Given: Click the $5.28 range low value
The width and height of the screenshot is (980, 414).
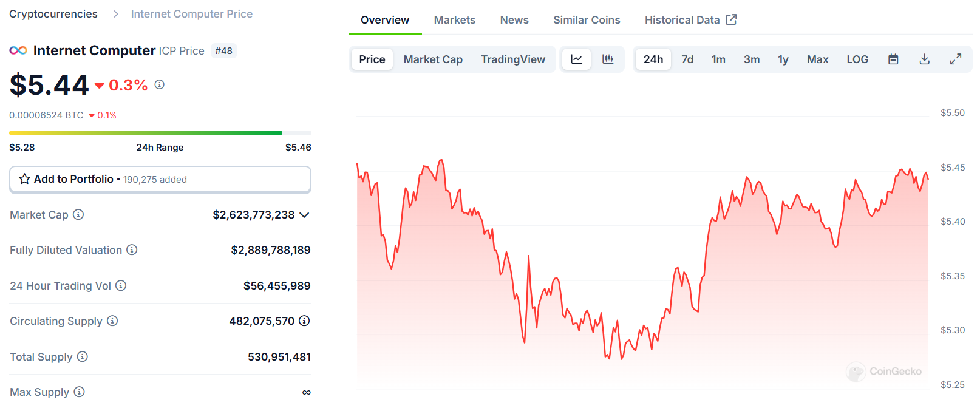Looking at the screenshot, I should tap(22, 148).
